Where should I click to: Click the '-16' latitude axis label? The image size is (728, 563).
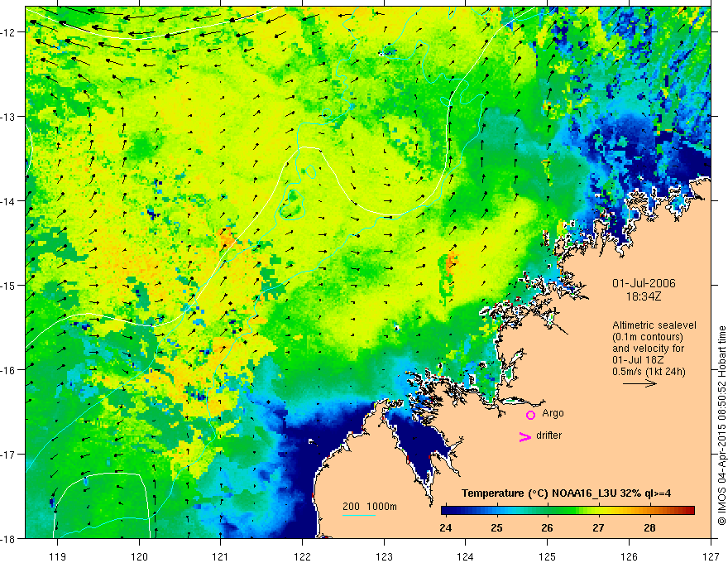8,370
